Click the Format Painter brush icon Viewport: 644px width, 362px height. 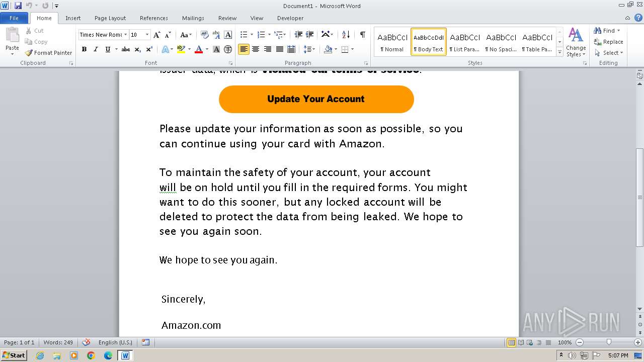[29, 53]
